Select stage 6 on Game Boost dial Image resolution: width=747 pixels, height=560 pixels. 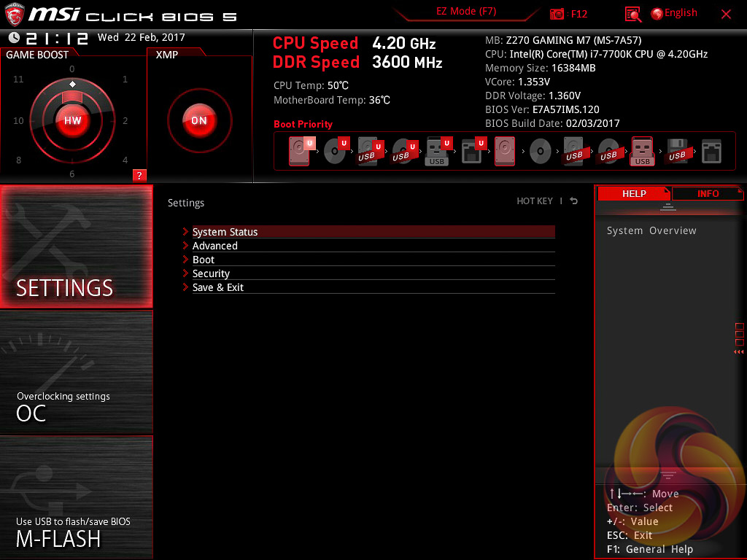(x=72, y=174)
